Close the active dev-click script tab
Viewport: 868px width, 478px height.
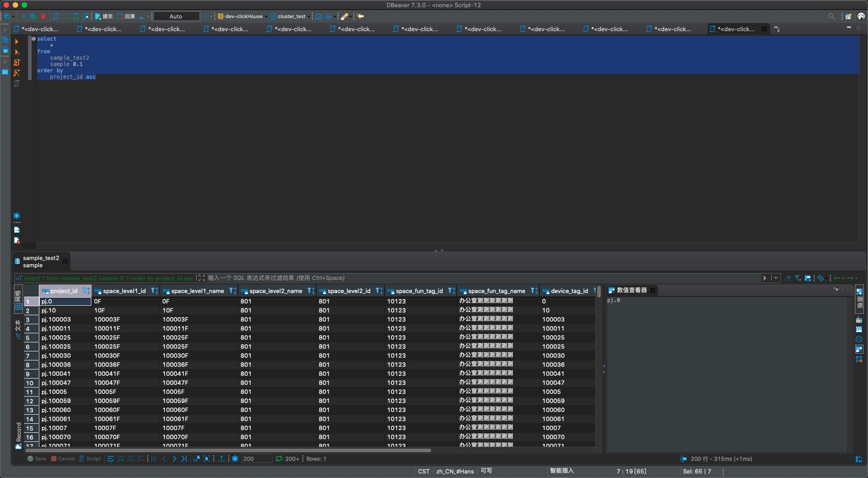tap(764, 29)
